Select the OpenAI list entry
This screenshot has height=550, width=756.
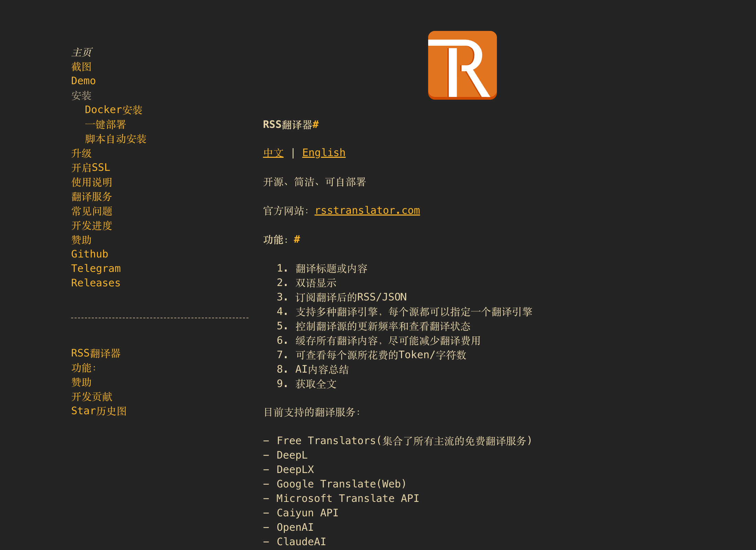click(295, 527)
